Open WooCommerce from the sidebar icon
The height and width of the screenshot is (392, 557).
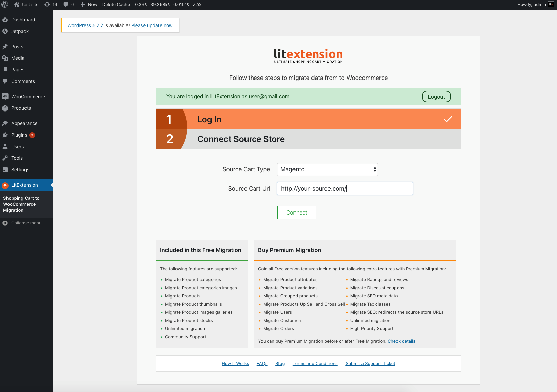pyautogui.click(x=5, y=97)
